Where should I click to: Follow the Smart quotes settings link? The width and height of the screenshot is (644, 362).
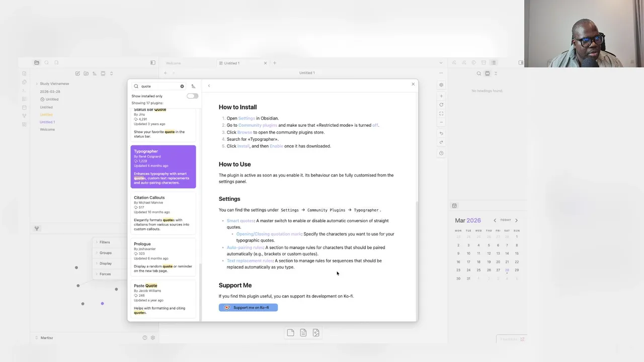pyautogui.click(x=240, y=221)
